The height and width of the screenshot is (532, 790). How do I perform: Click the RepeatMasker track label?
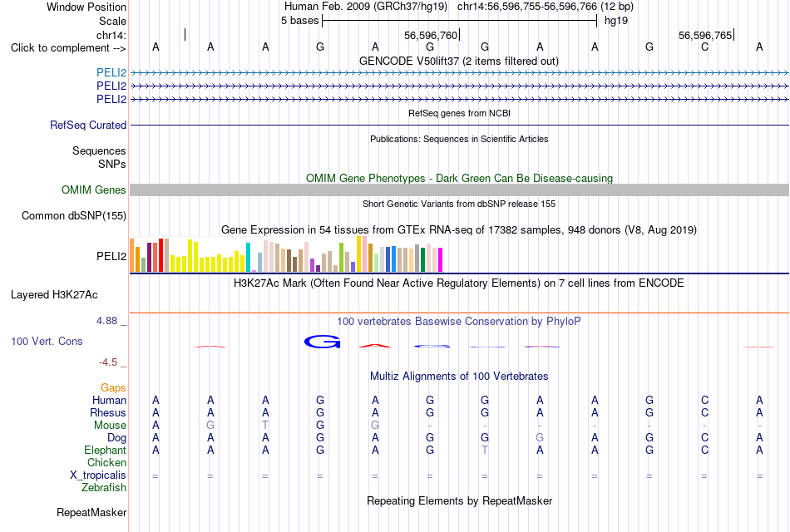click(91, 512)
